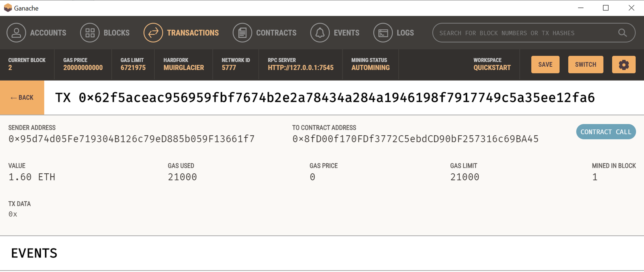Click inside the block search field
Viewport: 644px width, 272px height.
513,33
